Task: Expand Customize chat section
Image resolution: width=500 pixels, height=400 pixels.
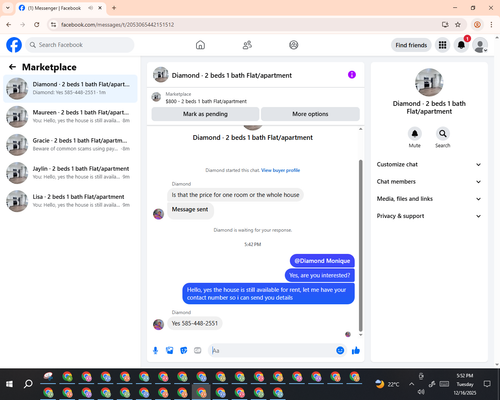Action: point(429,164)
